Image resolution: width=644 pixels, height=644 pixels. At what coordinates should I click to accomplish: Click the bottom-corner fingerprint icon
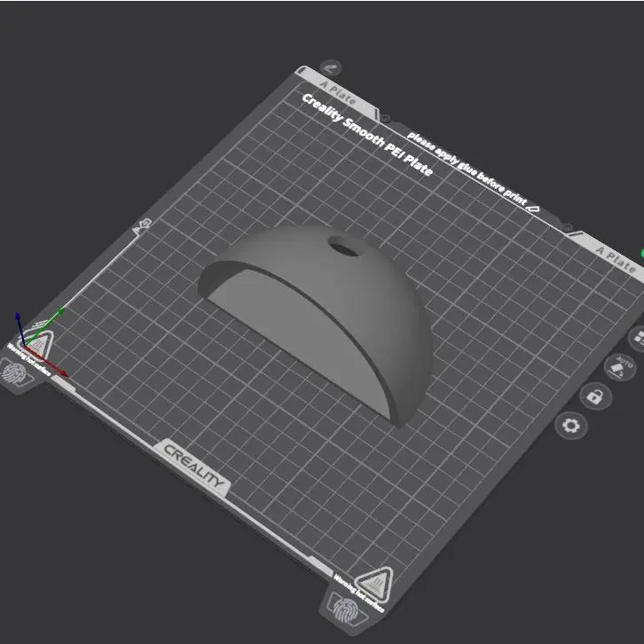(x=346, y=610)
